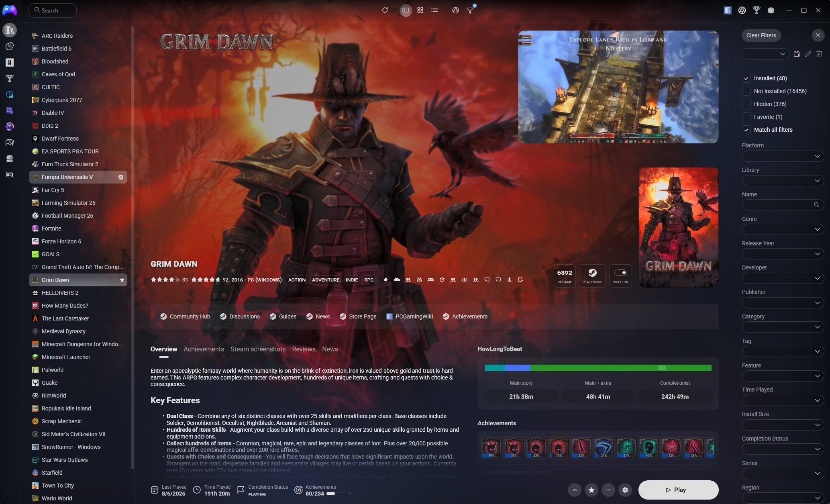Click the achievements 80/234 progress bar

[x=339, y=494]
